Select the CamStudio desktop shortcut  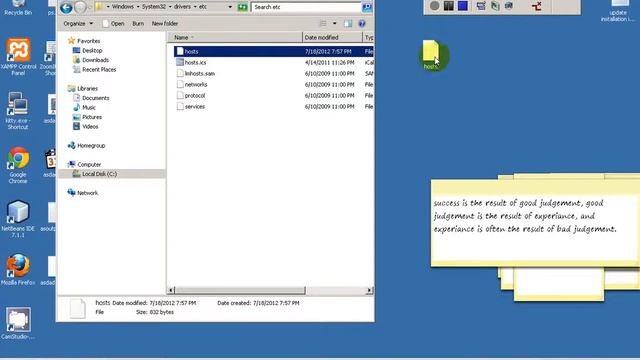click(18, 324)
